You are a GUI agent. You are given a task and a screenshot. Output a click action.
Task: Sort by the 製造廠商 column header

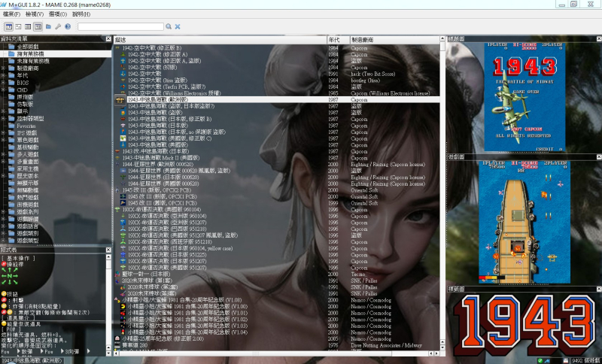coord(394,40)
